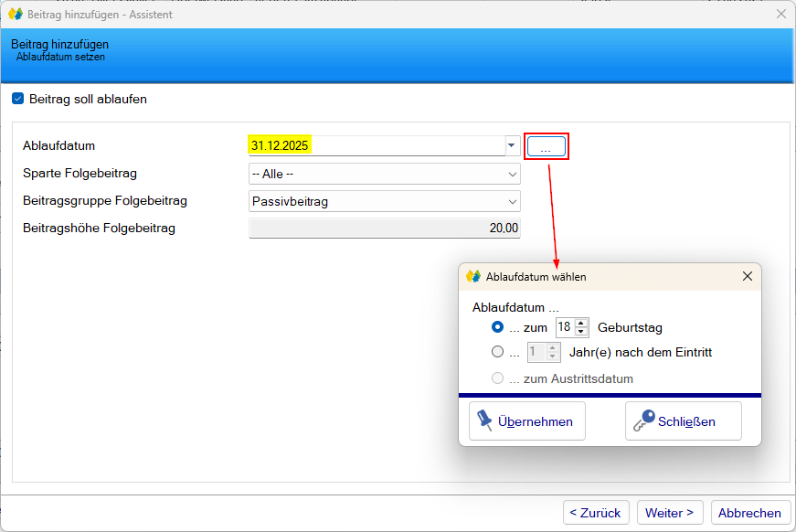Expand the Beitragsgruppe Folgebeitrag dropdown

click(512, 201)
